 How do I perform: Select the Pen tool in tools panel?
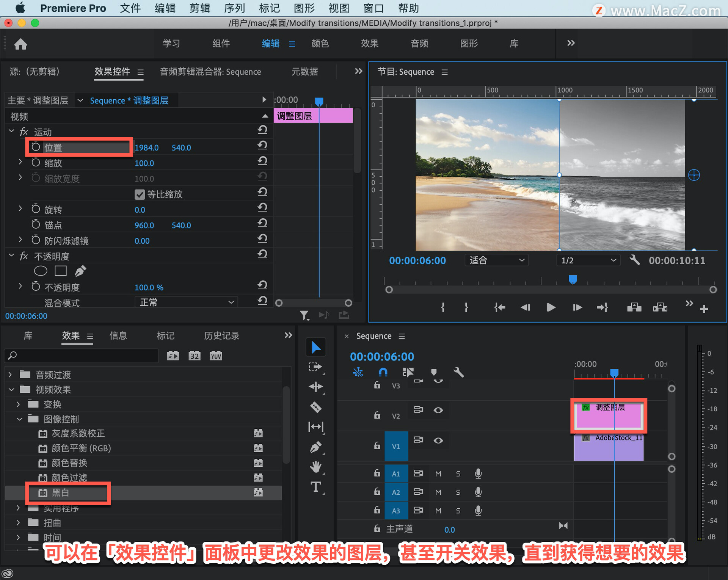pyautogui.click(x=316, y=447)
